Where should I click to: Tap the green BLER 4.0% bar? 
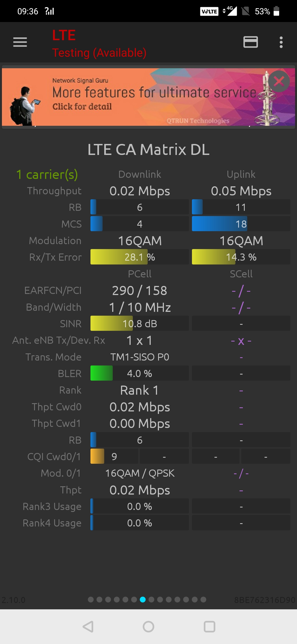(x=139, y=373)
